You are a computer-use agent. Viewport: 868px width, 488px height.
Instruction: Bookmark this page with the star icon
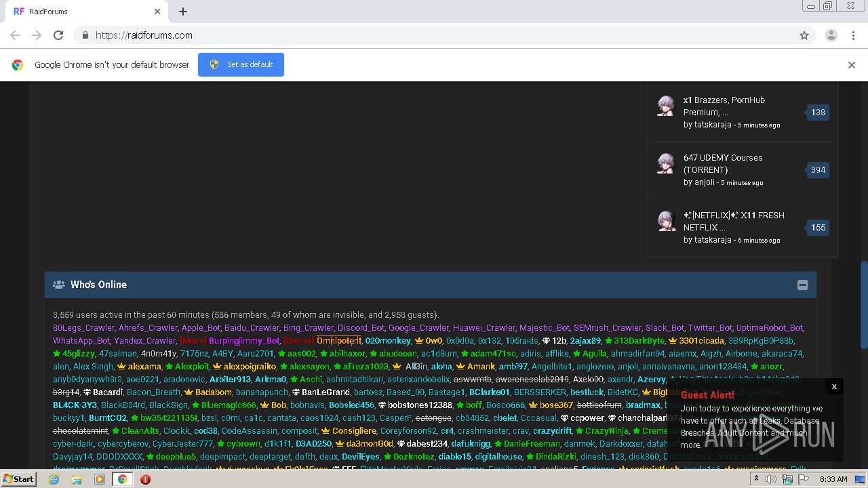coord(804,35)
